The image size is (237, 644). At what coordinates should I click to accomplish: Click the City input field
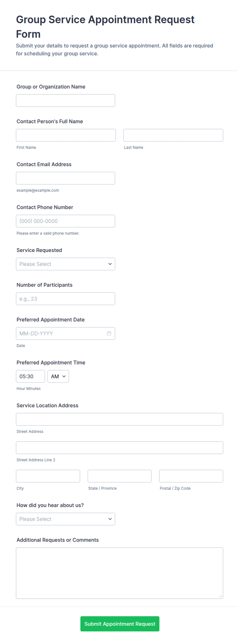48,476
